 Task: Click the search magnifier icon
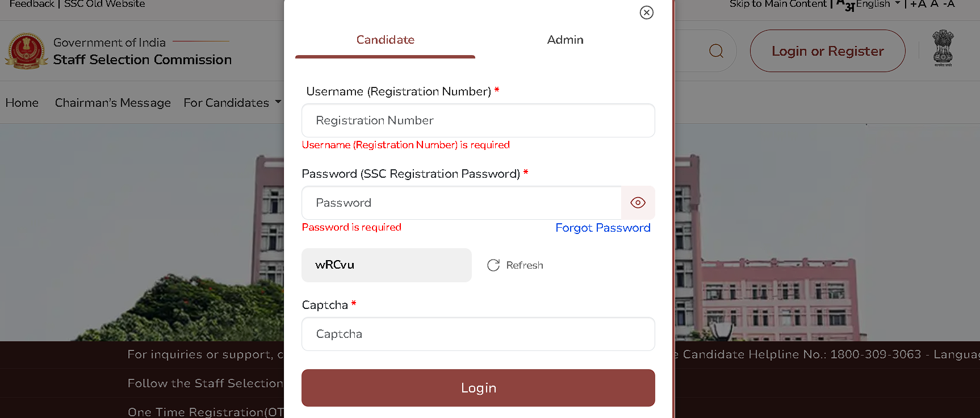pos(716,51)
